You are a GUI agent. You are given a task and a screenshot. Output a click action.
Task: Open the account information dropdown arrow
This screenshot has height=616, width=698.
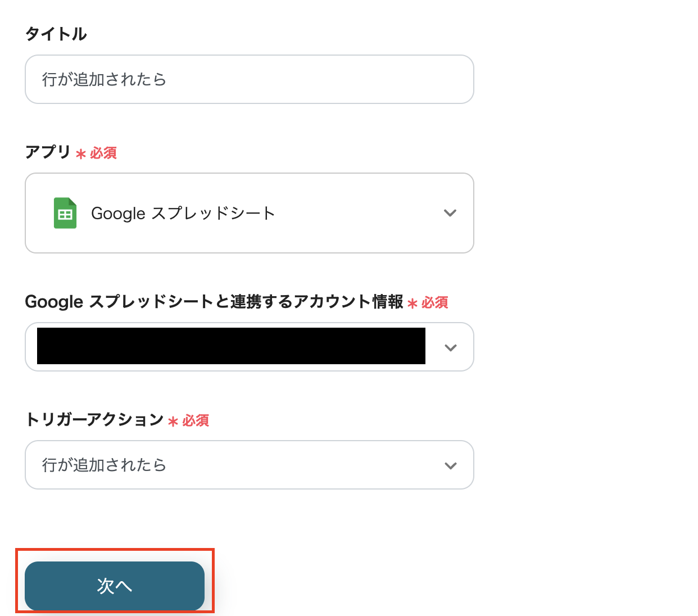[450, 347]
